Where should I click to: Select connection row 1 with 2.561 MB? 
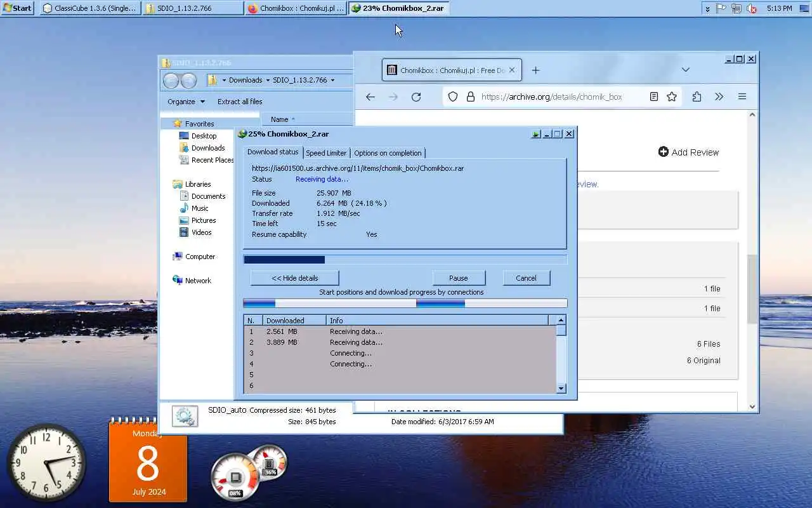pyautogui.click(x=400, y=331)
